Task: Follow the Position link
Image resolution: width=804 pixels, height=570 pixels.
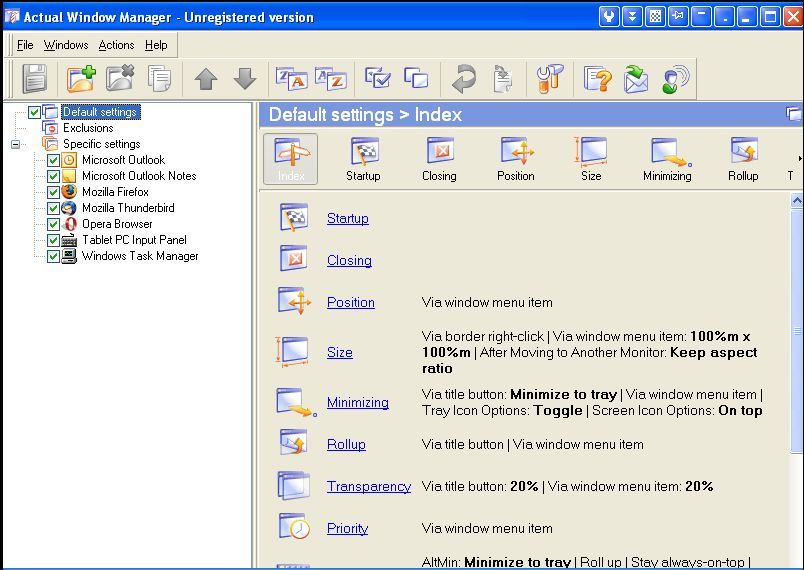Action: point(351,302)
